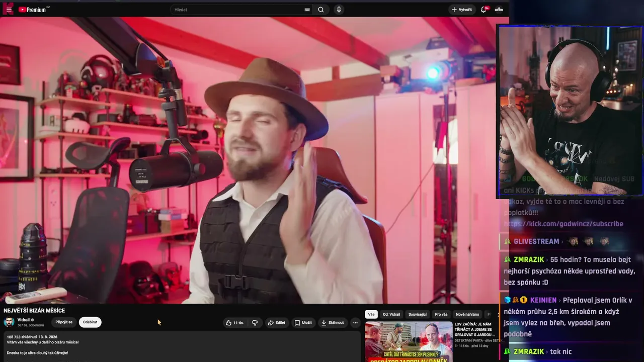Save video with the Uložit button
Viewport: 644px width, 362px height.
(x=303, y=323)
